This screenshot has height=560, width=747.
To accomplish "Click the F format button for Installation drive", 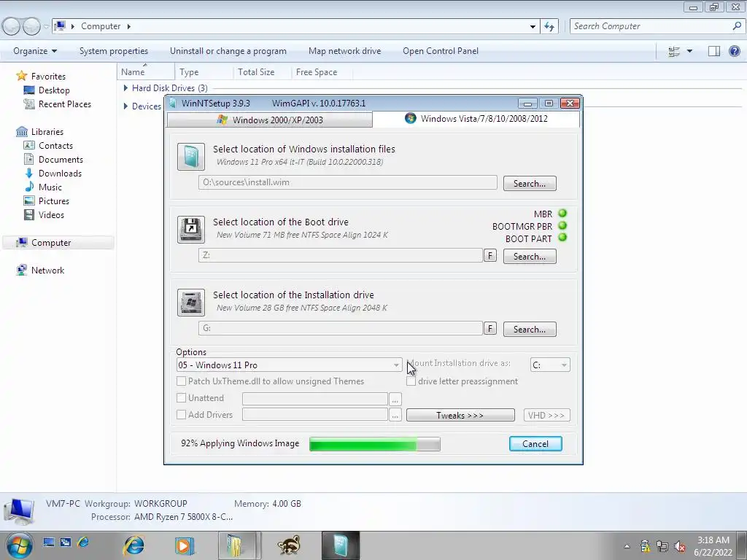I will tap(489, 329).
